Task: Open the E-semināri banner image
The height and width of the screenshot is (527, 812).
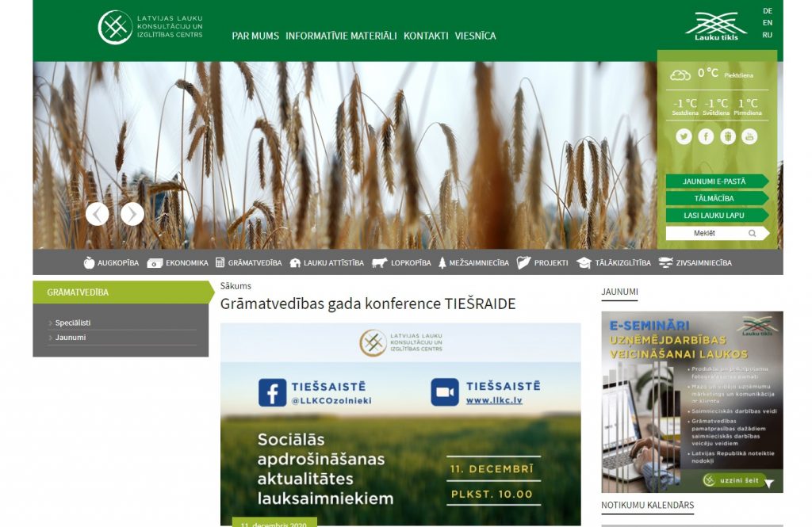Action: [691, 402]
